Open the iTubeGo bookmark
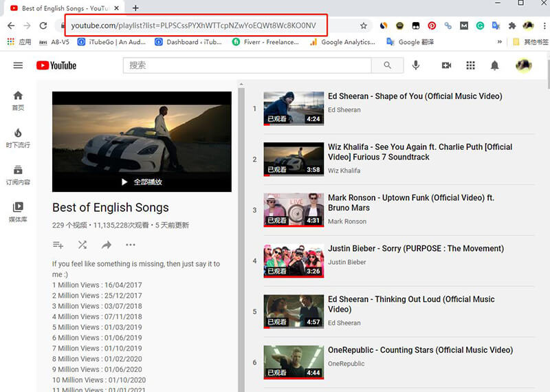 (111, 42)
